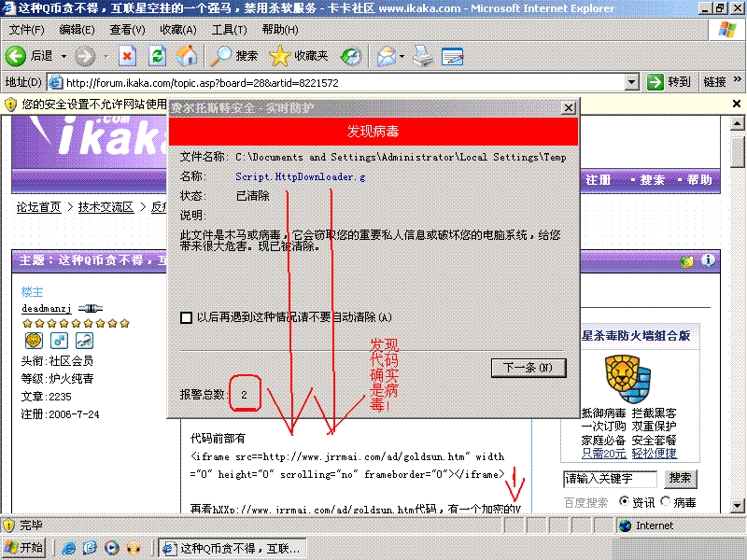The width and height of the screenshot is (747, 560).
Task: Click the chain link icon under deadmanzj
Action: click(x=84, y=341)
